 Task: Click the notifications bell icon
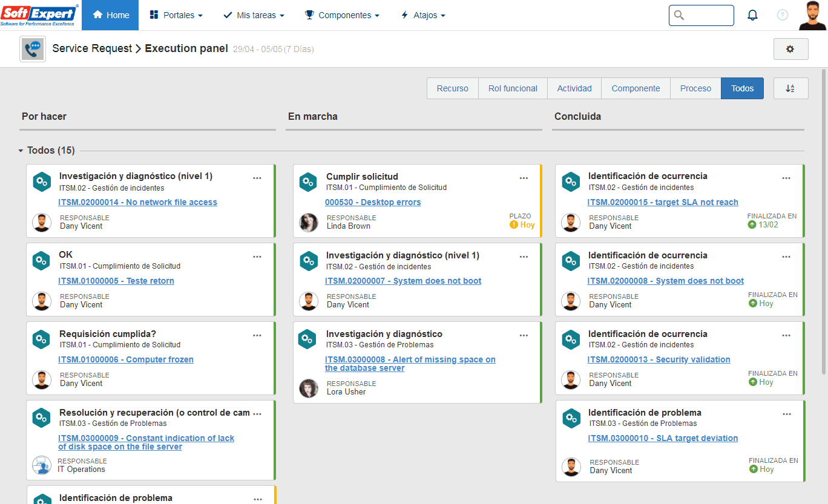click(x=752, y=15)
